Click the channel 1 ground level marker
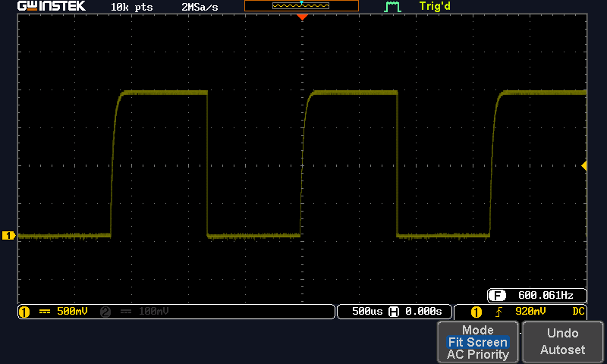 point(9,237)
